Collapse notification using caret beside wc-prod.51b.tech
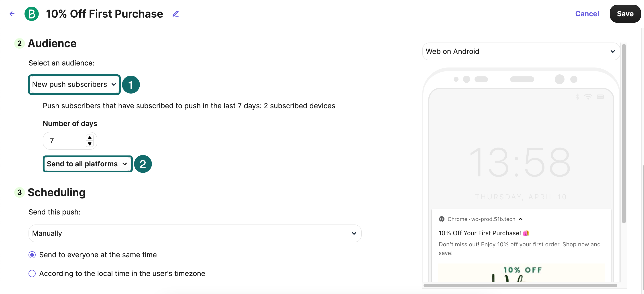Screen dimensions: 644x294 coord(520,219)
